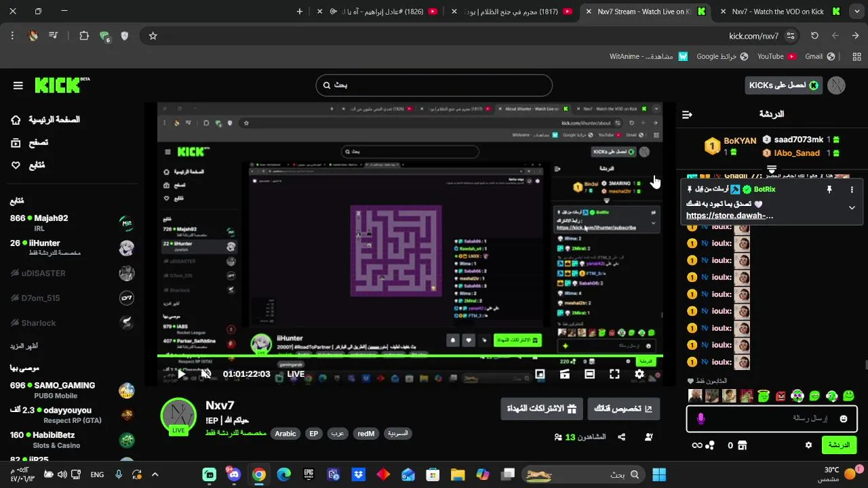Insert the red angry emote
The image size is (868, 488).
tap(781, 395)
